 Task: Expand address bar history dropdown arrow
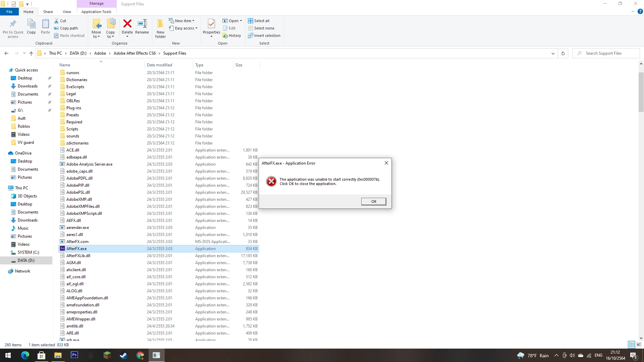click(553, 53)
